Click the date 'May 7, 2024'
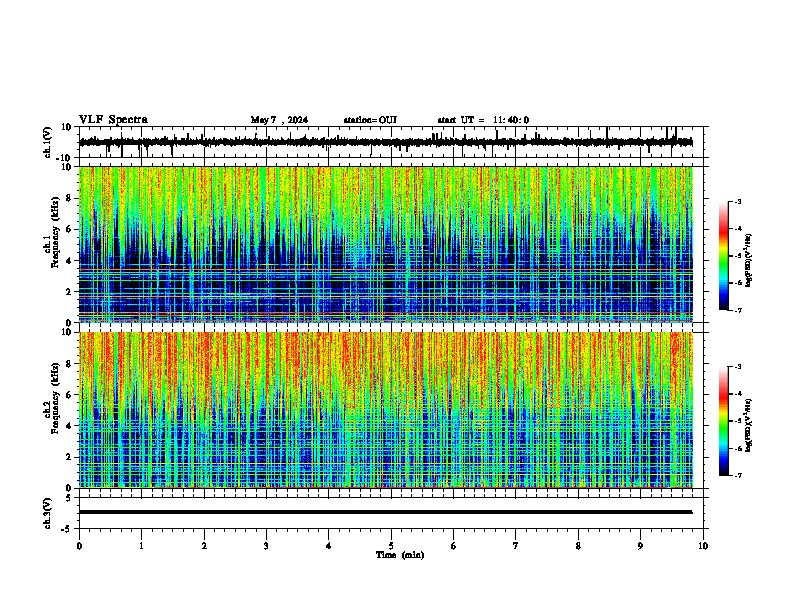Screen dimensions: 792x612 [x=279, y=120]
